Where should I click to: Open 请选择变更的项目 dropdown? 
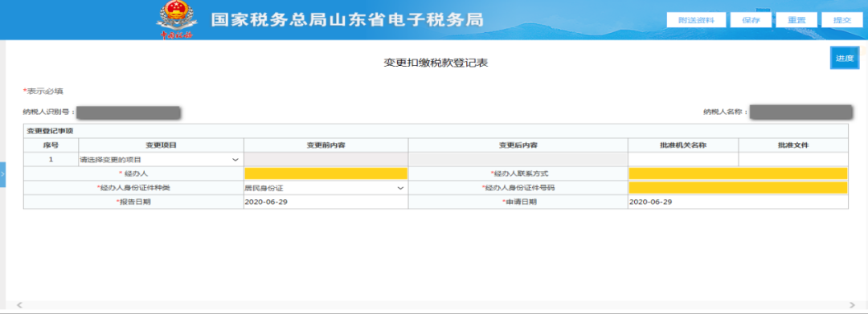point(161,160)
